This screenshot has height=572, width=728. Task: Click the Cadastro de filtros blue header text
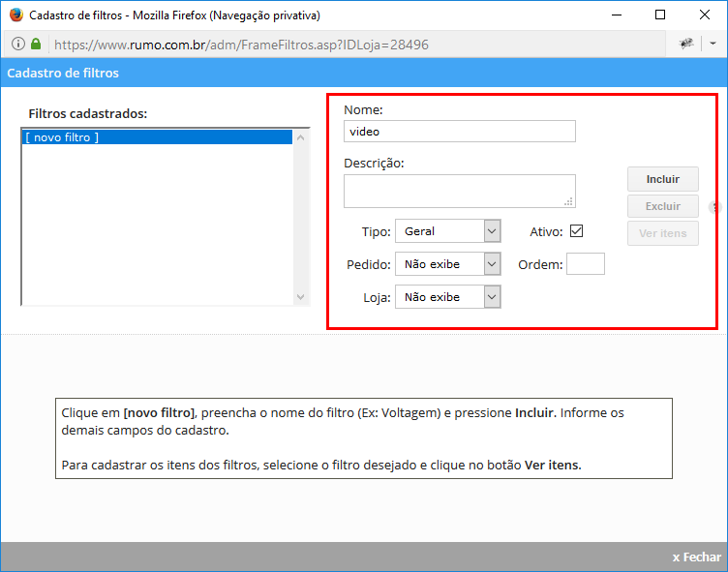63,73
